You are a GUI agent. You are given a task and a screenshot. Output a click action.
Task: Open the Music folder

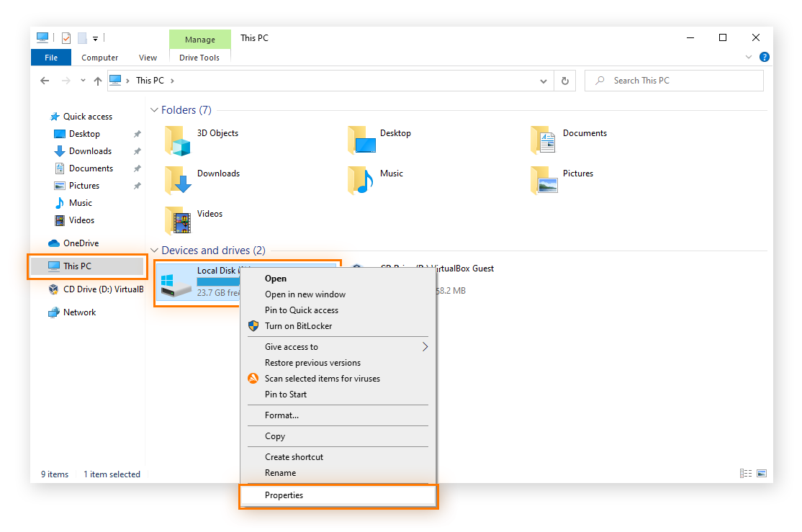click(391, 173)
